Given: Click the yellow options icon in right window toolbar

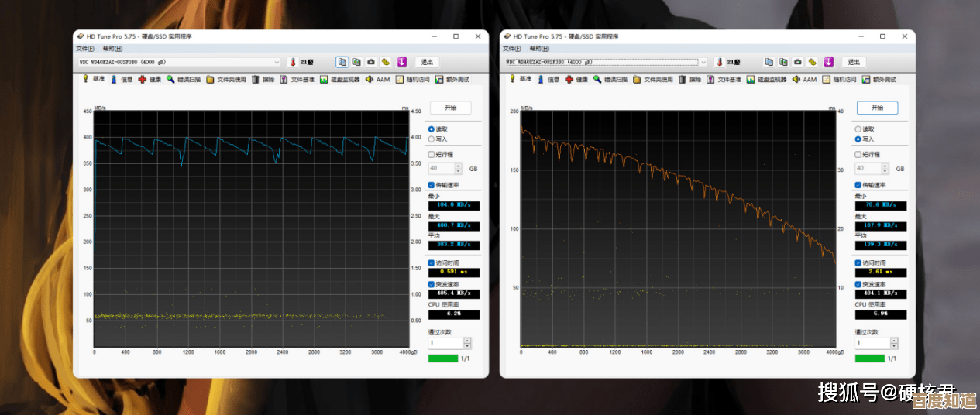Looking at the screenshot, I should (x=813, y=62).
